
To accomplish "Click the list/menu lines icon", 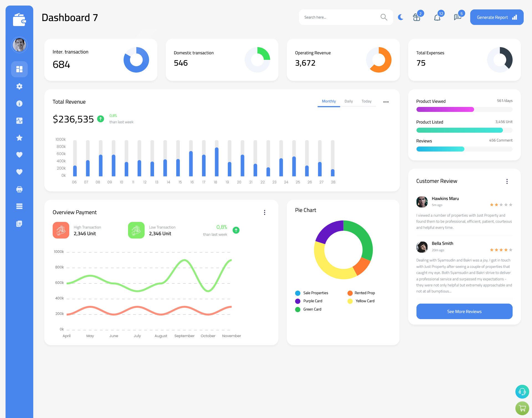I will click(x=19, y=206).
